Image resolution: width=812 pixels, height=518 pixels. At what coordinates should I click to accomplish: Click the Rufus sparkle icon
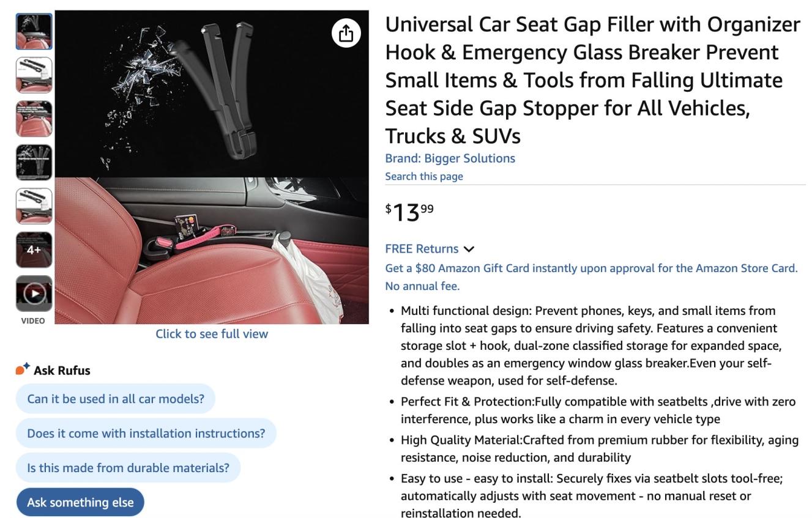[x=23, y=369]
